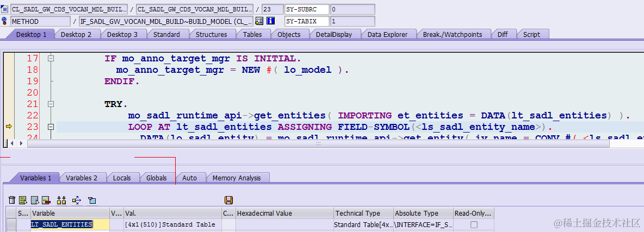Image resolution: width=644 pixels, height=232 pixels.
Task: Click the METHOD type field
Action: [x=41, y=21]
